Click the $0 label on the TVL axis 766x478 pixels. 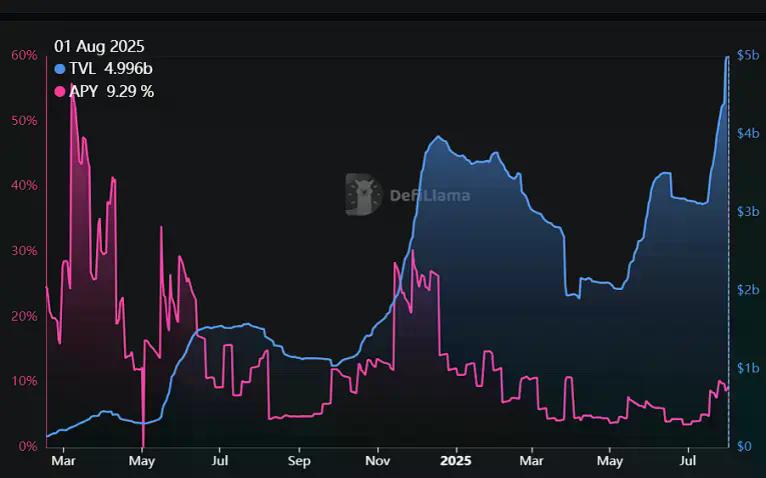coord(744,446)
